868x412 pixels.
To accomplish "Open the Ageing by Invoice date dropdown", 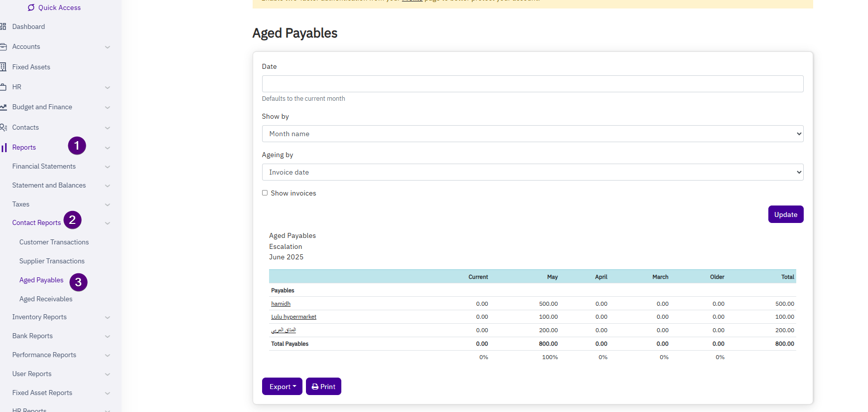I will (x=532, y=172).
